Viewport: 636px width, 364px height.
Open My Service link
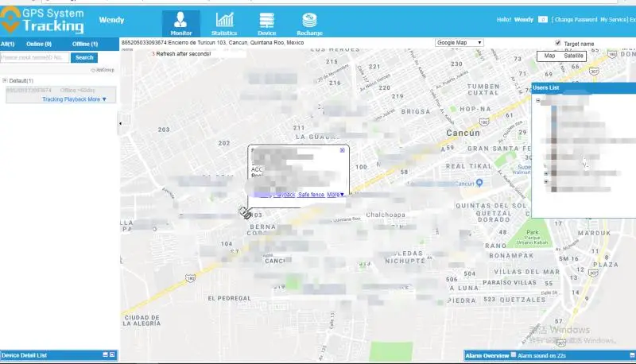point(613,19)
